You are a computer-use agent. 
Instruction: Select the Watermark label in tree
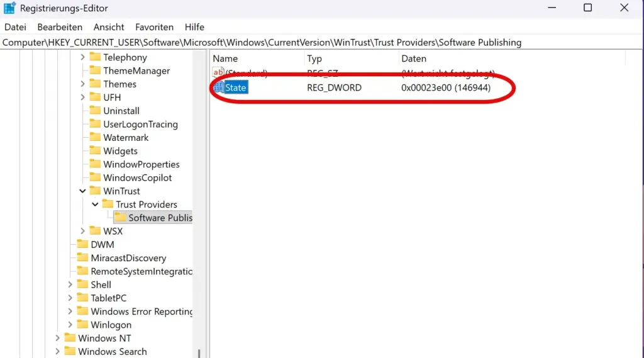tap(126, 138)
